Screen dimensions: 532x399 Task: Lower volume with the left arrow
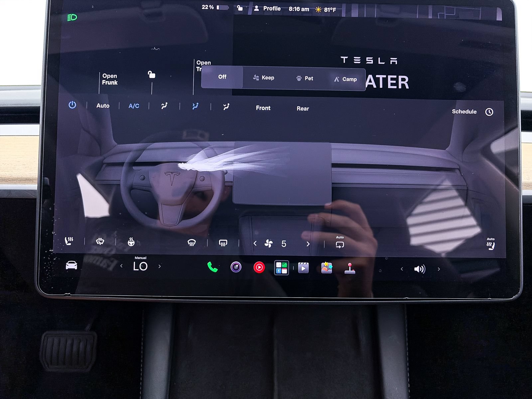click(402, 269)
